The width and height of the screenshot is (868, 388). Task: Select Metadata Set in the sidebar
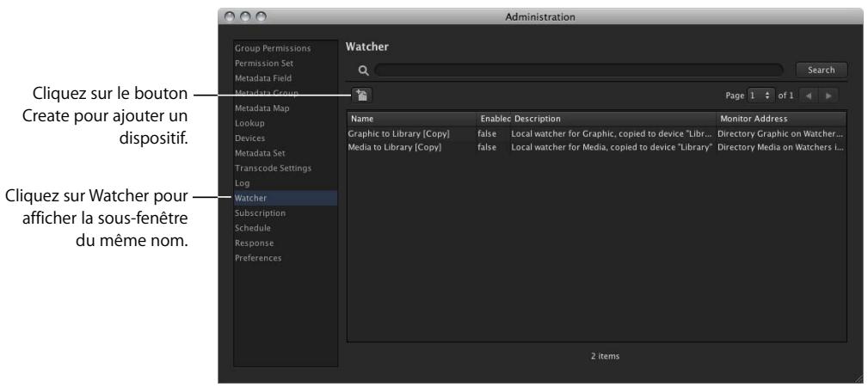tap(260, 153)
